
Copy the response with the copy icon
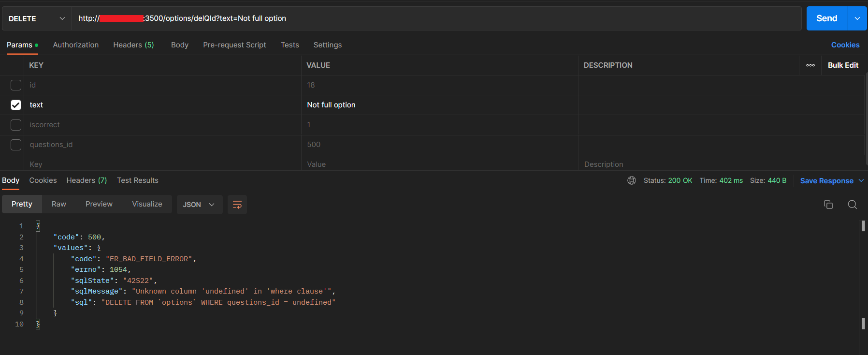(828, 205)
